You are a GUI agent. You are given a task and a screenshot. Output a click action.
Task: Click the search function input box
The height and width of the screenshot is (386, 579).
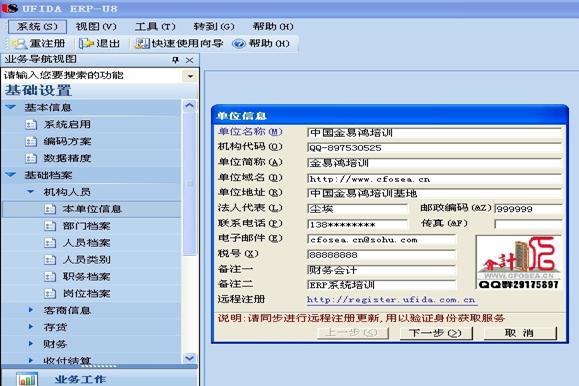pos(92,76)
